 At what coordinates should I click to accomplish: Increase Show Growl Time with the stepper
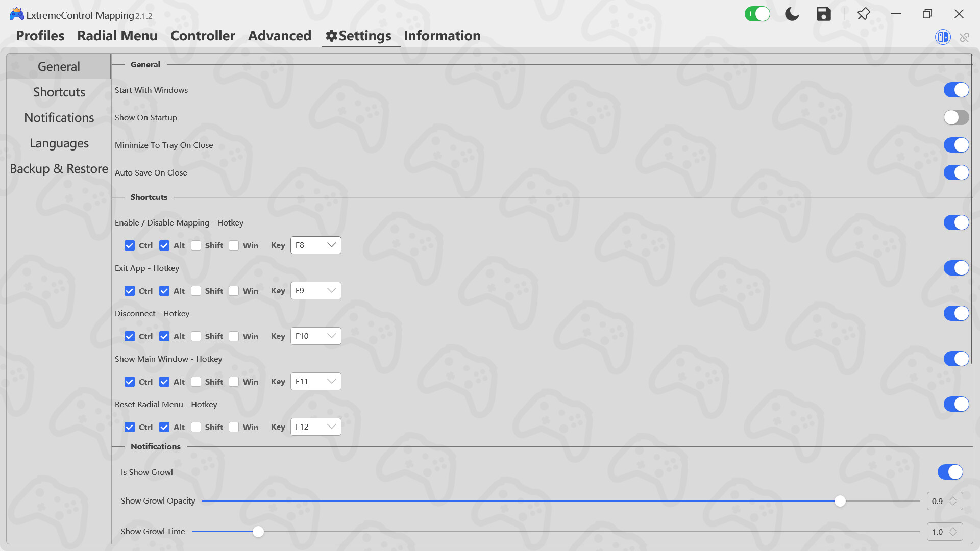tap(952, 529)
